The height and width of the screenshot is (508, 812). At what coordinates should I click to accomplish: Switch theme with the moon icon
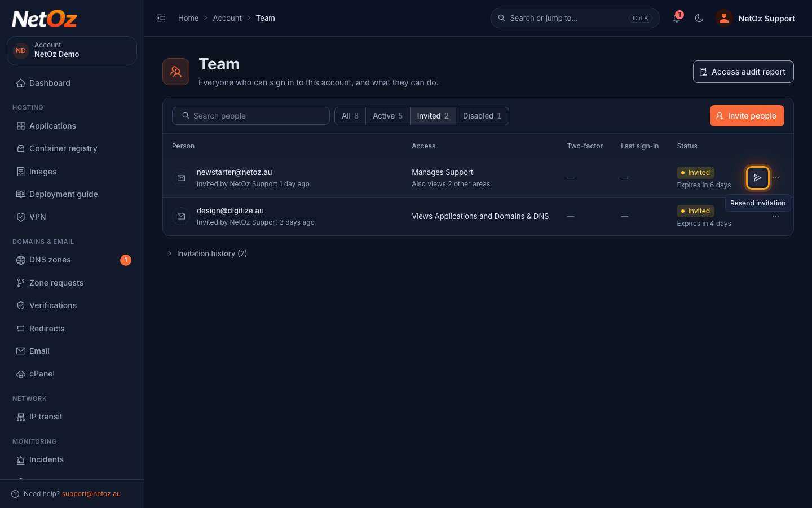point(699,18)
